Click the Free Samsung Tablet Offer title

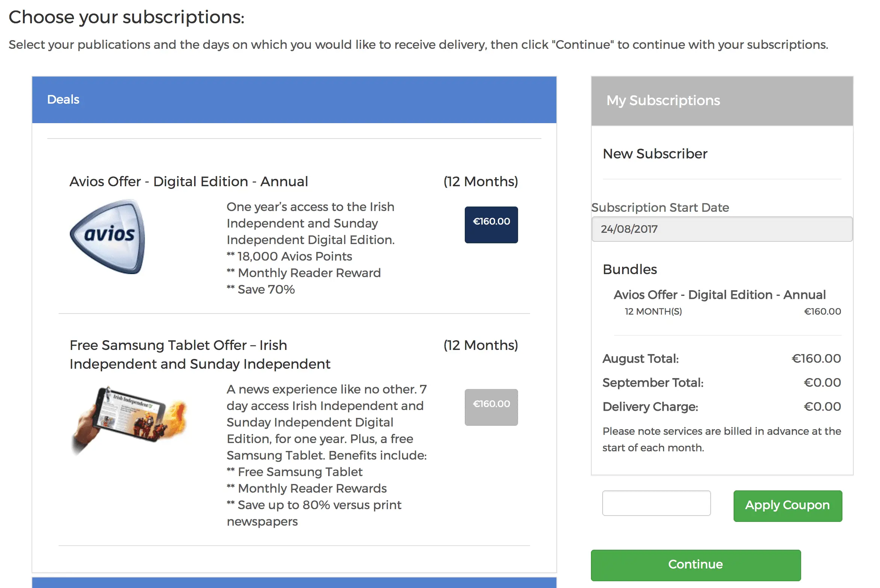tap(200, 354)
